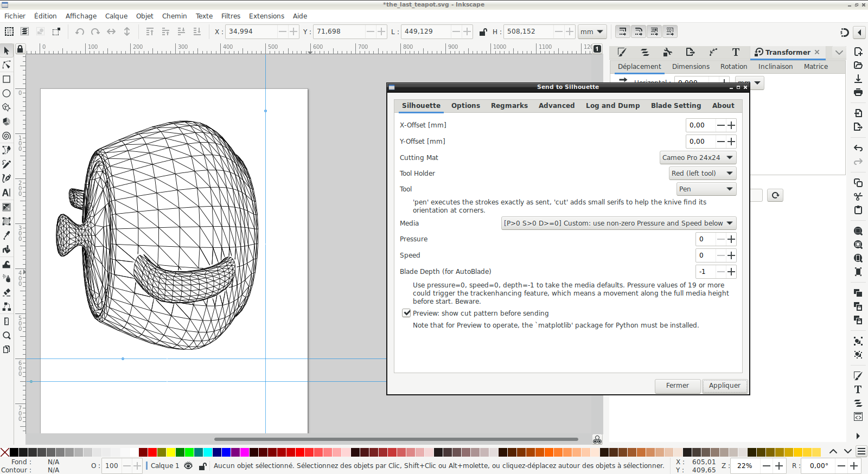Viewport: 868px width, 474px height.
Task: Toggle the width/height lock ratio
Action: click(483, 31)
